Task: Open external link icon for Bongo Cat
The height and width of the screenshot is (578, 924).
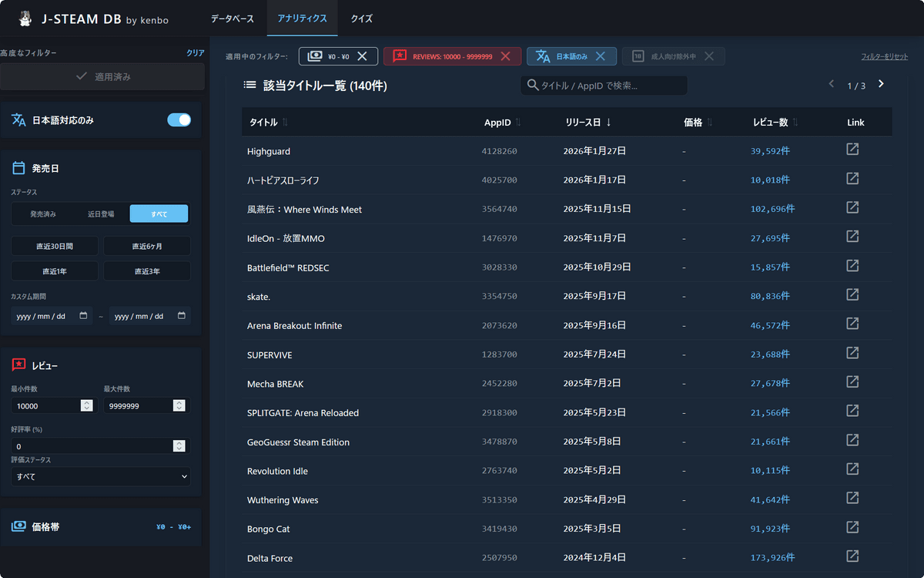Action: [x=852, y=527]
